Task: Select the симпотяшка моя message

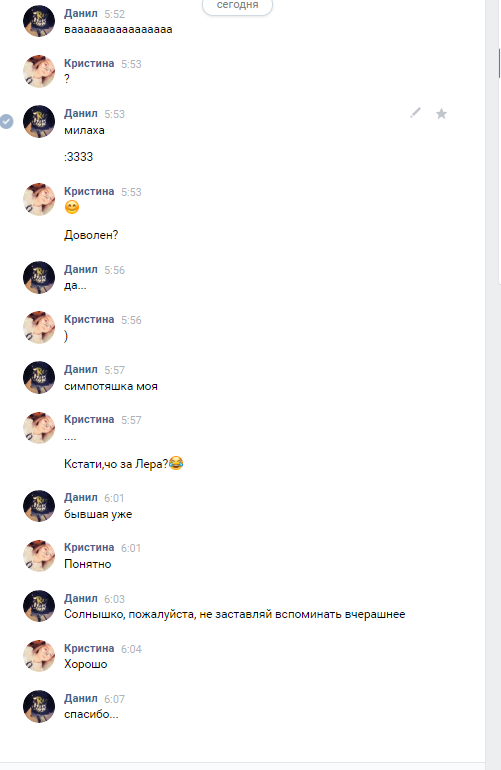Action: click(x=111, y=386)
